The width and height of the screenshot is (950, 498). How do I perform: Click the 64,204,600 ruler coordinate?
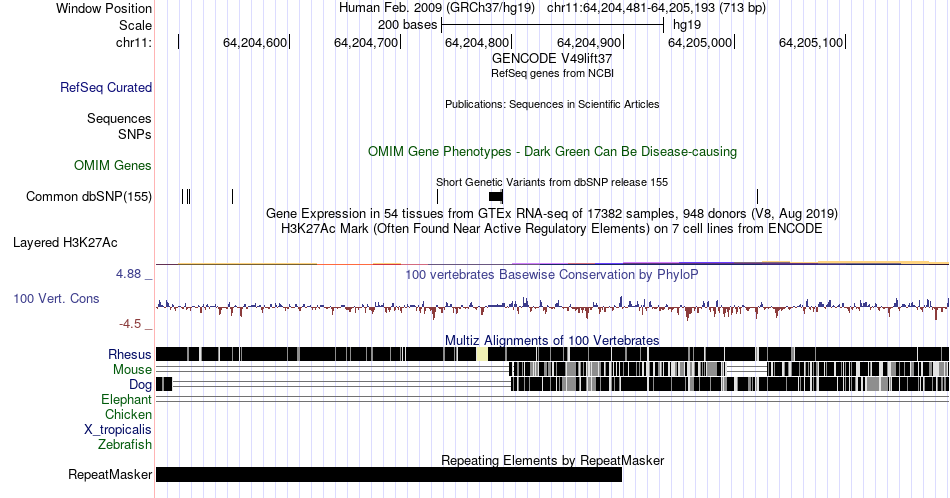[255, 42]
